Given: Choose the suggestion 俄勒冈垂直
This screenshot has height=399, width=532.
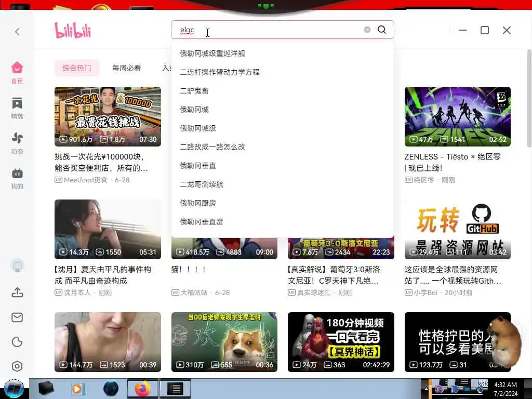Looking at the screenshot, I should pos(282,166).
